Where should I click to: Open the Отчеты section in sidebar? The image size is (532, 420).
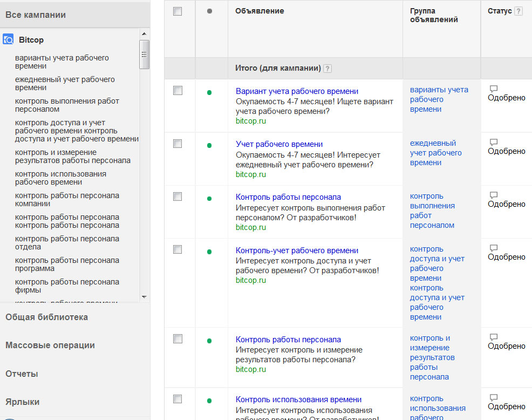point(22,374)
